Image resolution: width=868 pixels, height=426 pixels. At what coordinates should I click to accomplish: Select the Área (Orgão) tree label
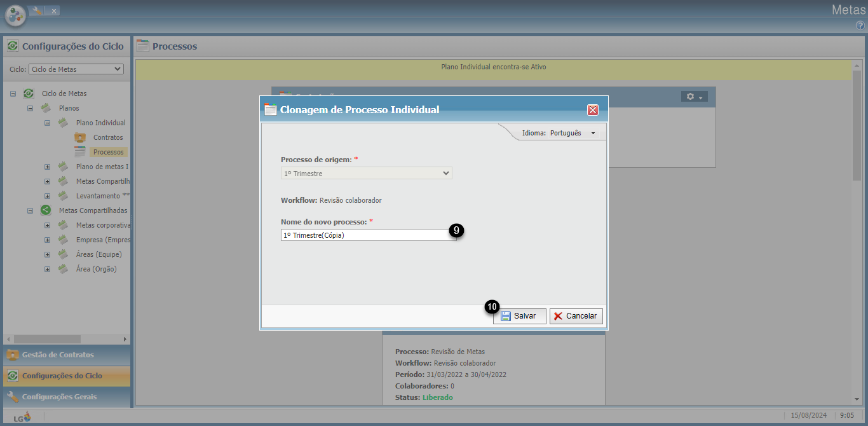pyautogui.click(x=97, y=269)
